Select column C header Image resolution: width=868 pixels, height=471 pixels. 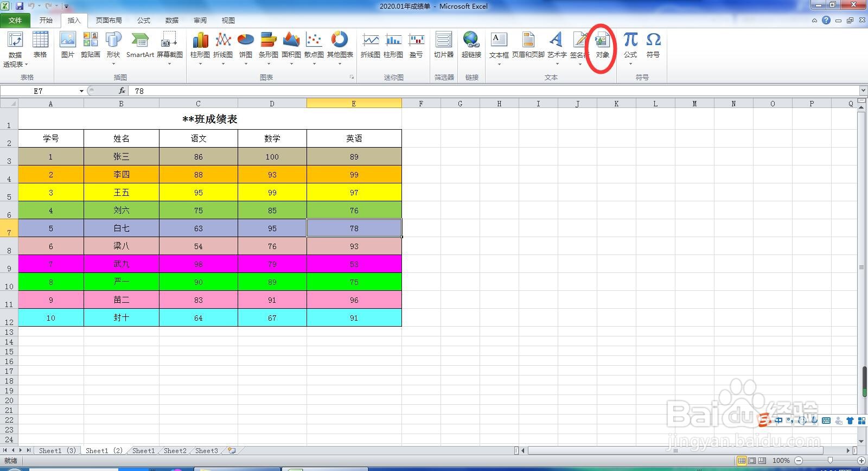click(x=198, y=104)
